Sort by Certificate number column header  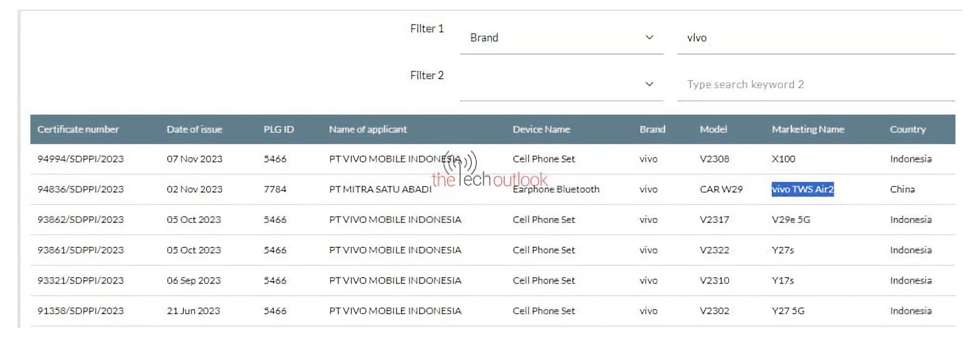click(78, 130)
